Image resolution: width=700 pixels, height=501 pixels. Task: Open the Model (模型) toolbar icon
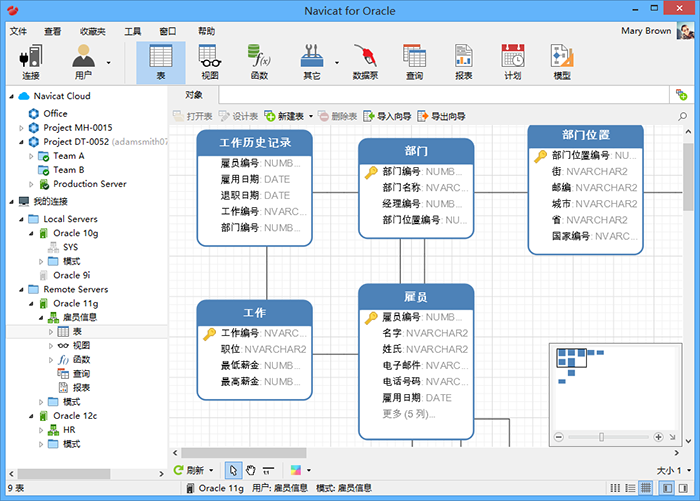pyautogui.click(x=562, y=62)
